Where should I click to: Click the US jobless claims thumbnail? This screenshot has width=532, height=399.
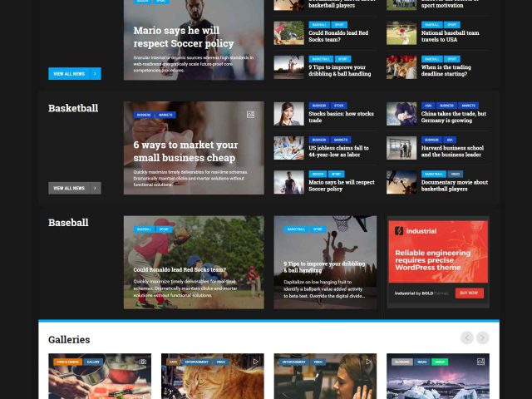tap(288, 148)
